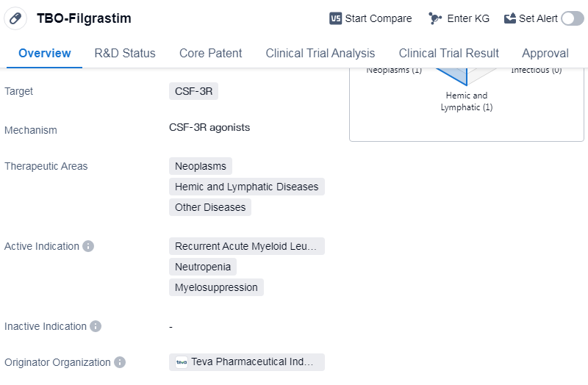Click the blue radar chart segment
Screen dimensions: 588x385
pyautogui.click(x=457, y=76)
